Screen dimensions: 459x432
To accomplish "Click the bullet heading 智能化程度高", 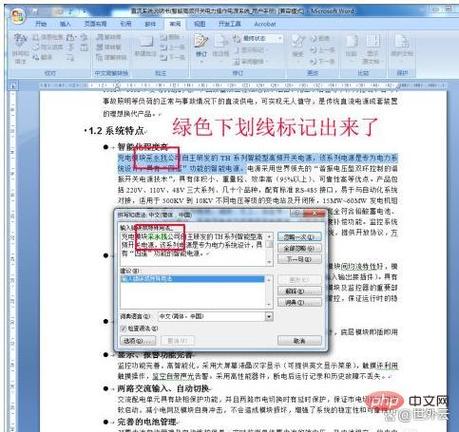I will tap(143, 147).
